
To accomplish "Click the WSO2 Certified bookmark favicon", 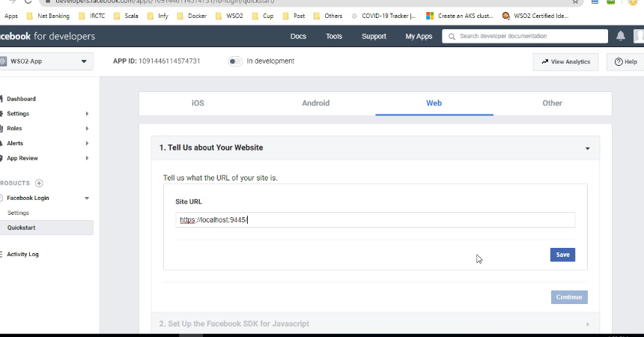I will tap(506, 16).
